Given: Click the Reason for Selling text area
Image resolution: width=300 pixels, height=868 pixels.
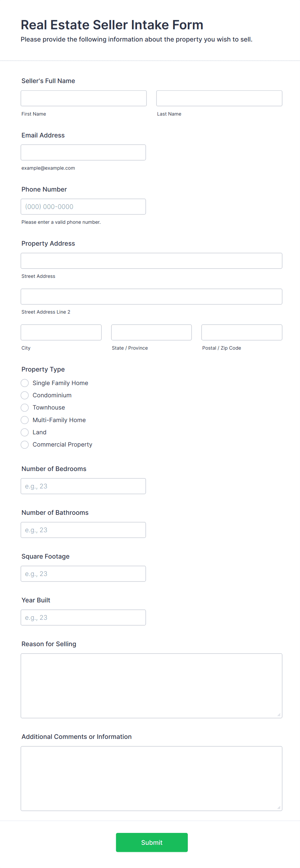Looking at the screenshot, I should [x=151, y=686].
